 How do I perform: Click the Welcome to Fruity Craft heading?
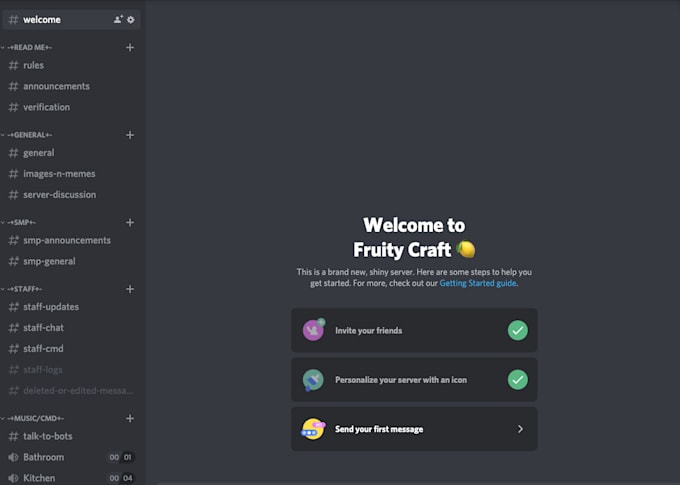click(414, 237)
